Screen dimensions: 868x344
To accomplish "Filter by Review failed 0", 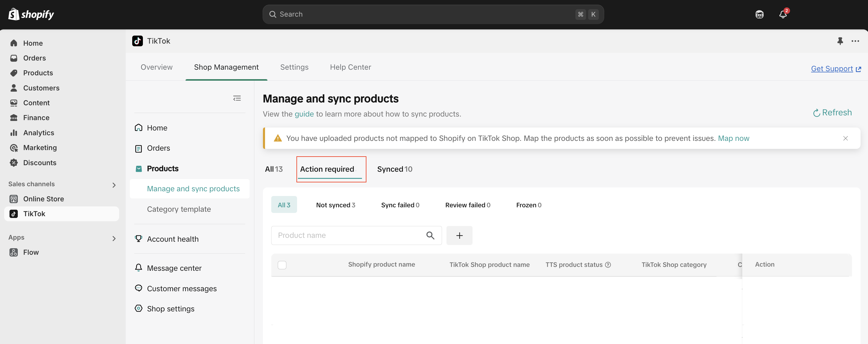I will (468, 205).
